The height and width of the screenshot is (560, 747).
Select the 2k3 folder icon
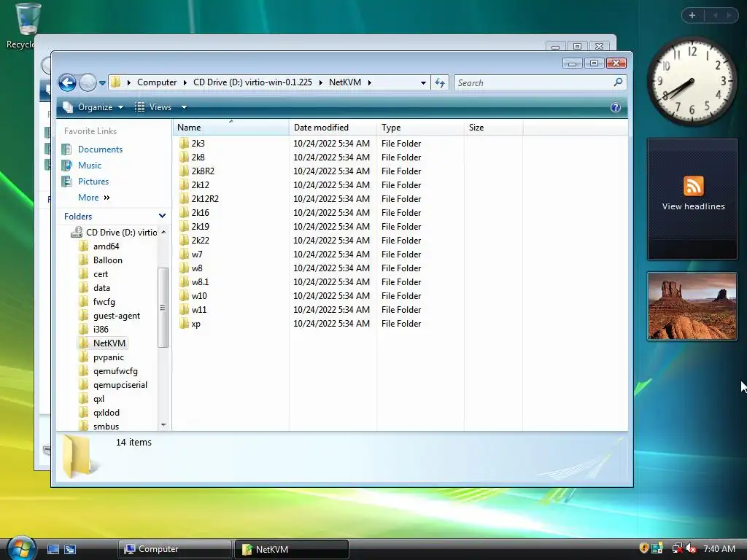(x=185, y=144)
